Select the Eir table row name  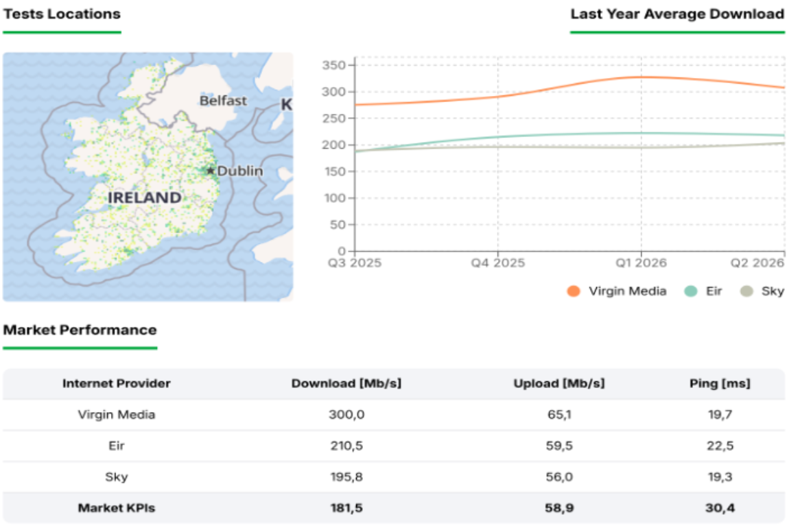117,446
